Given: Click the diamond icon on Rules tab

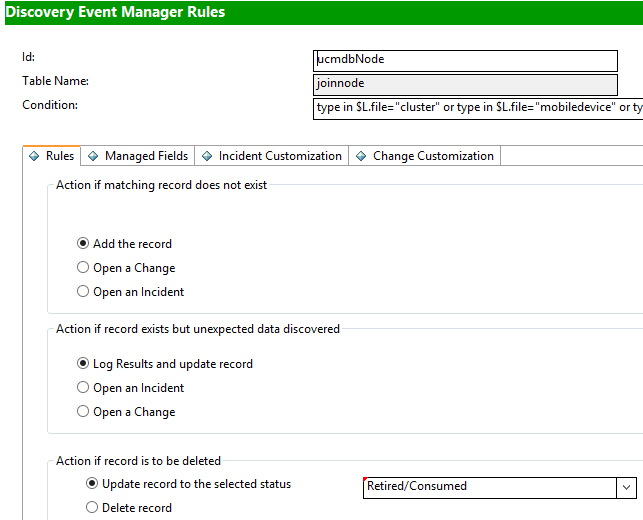Looking at the screenshot, I should tap(34, 156).
